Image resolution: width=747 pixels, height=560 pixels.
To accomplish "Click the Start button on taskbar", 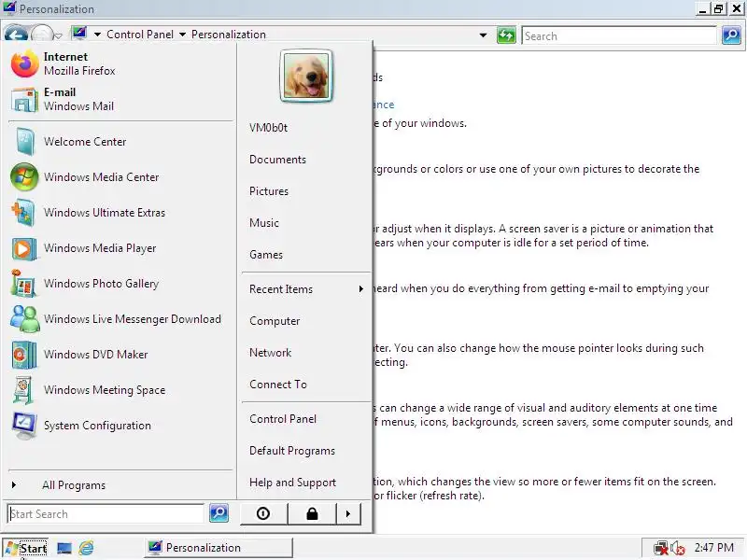I will pyautogui.click(x=26, y=548).
